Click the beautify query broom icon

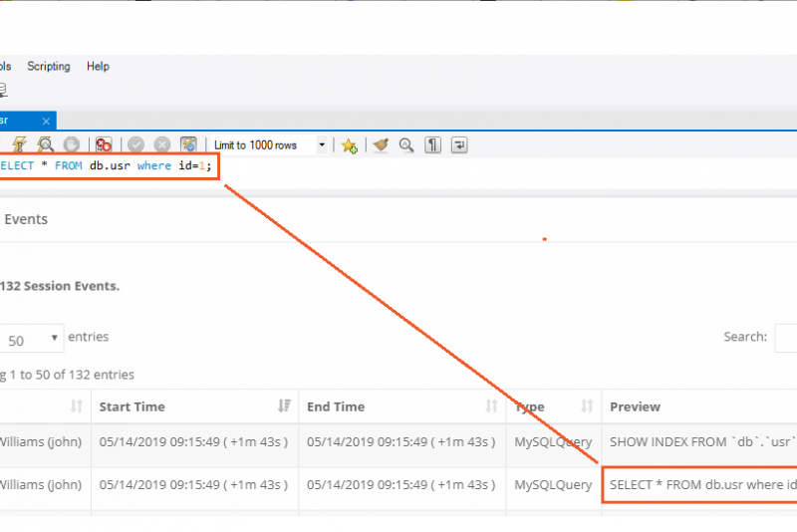[x=380, y=145]
